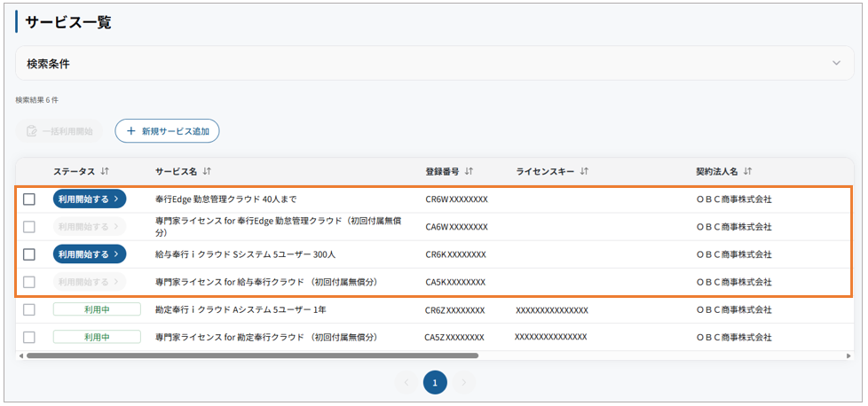Click 利用中 status of 勘定奉行iクラウド row
Screen dimensions: 868x406
97,309
